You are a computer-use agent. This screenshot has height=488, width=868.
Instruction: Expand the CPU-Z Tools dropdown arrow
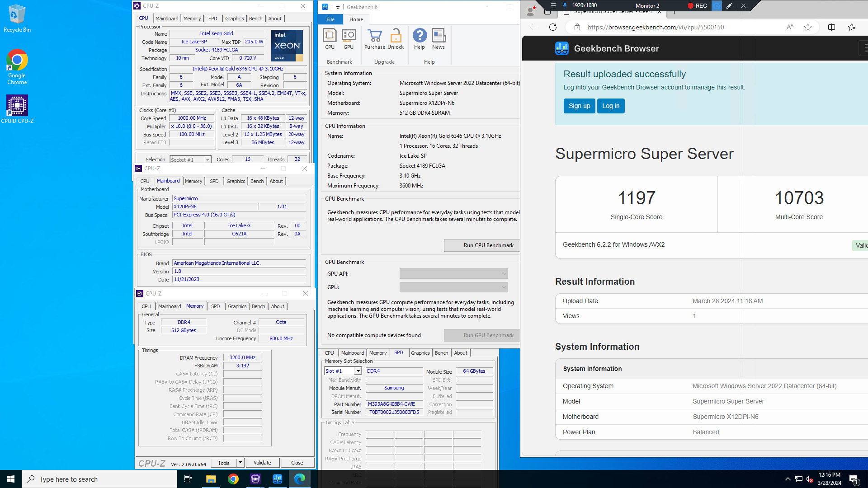[241, 463]
